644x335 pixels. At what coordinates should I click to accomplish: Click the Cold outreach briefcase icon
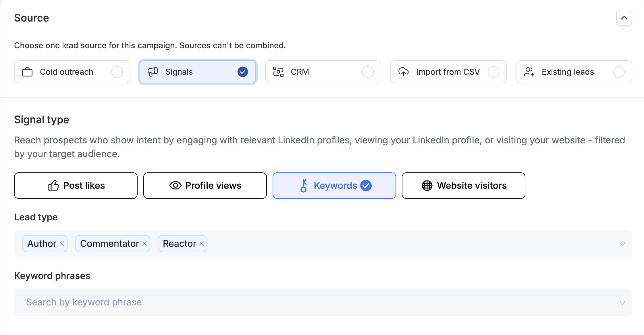27,72
